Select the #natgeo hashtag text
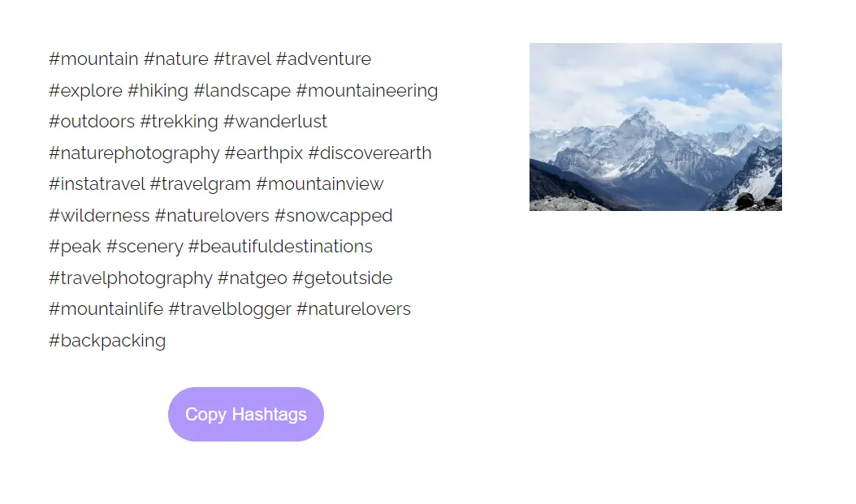Screen dimensions: 856x504 pyautogui.click(x=252, y=278)
